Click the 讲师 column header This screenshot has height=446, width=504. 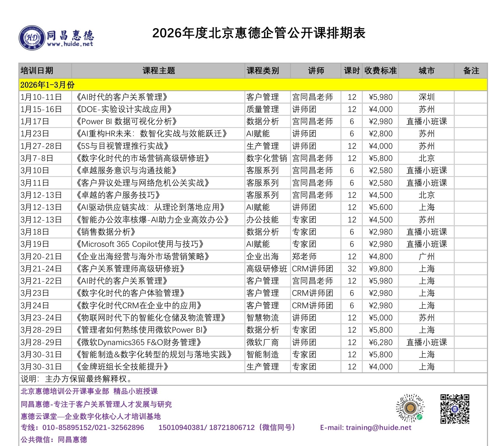click(316, 71)
